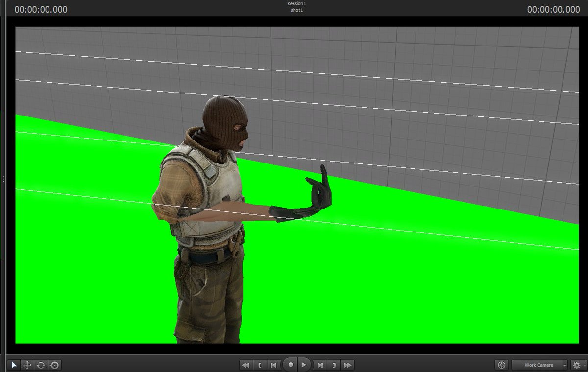Switch to the rotate manipulator tool
588x372 pixels.
[40, 365]
